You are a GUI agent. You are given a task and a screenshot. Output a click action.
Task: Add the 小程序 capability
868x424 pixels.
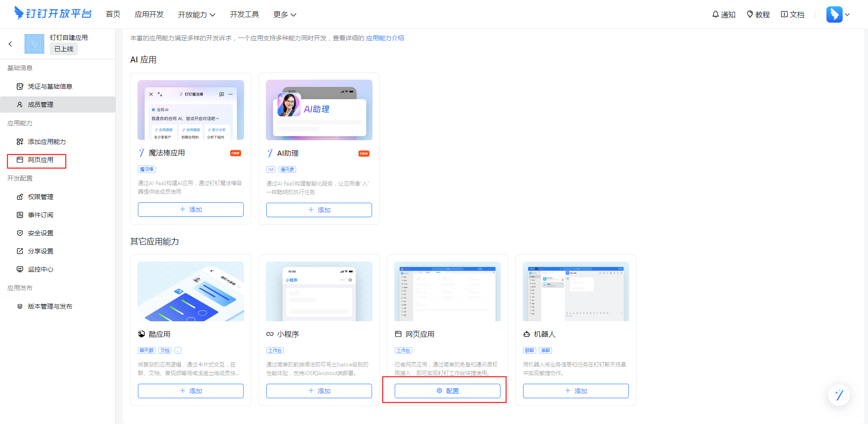tap(319, 391)
